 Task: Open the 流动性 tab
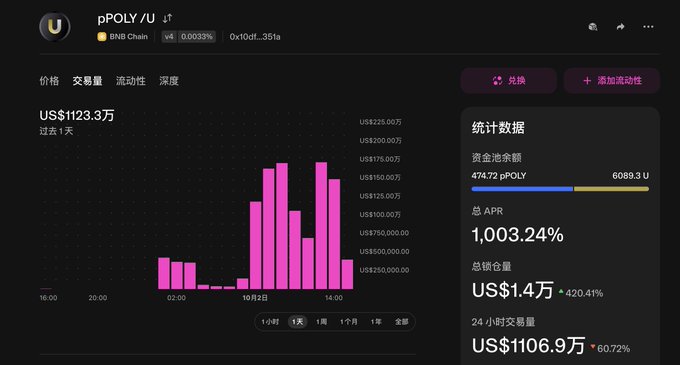[131, 81]
